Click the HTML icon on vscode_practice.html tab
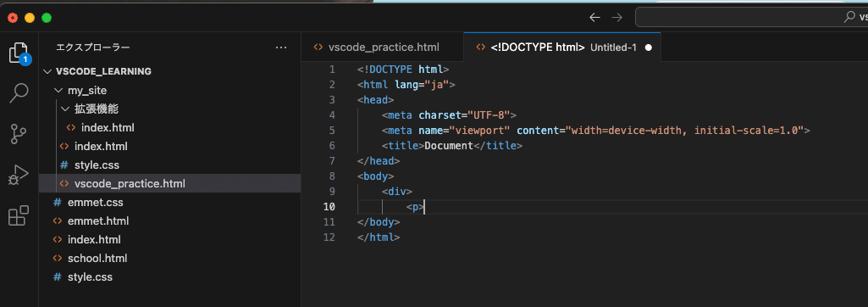This screenshot has height=307, width=868. pyautogui.click(x=318, y=47)
